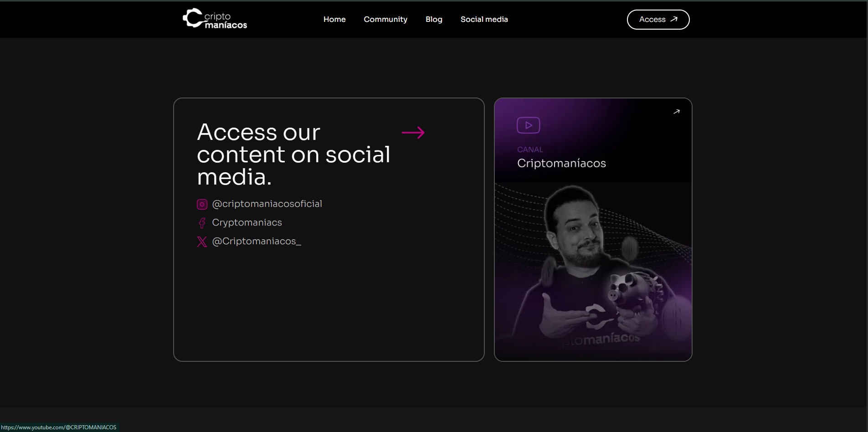
Task: Click the Criptomaníacos channel title
Action: pyautogui.click(x=561, y=163)
